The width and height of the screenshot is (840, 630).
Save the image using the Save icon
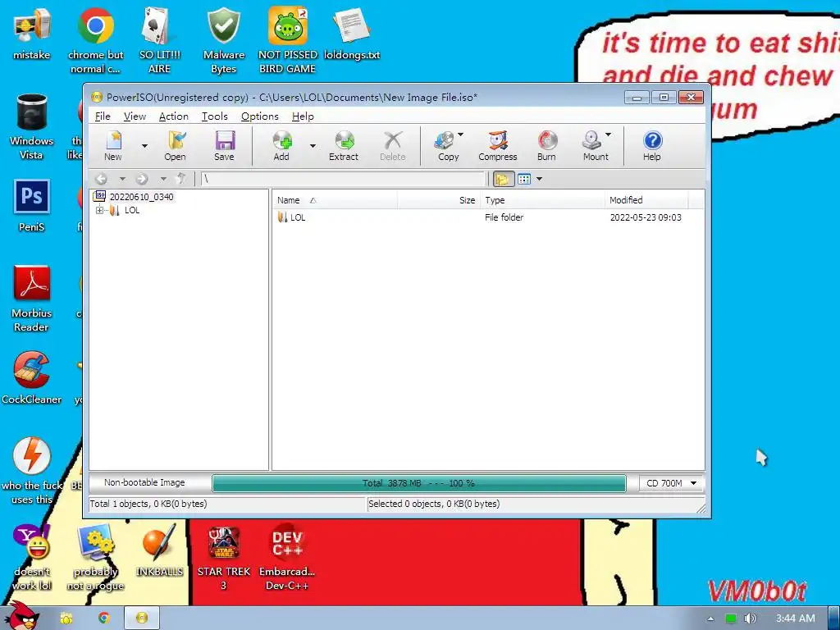(x=224, y=146)
